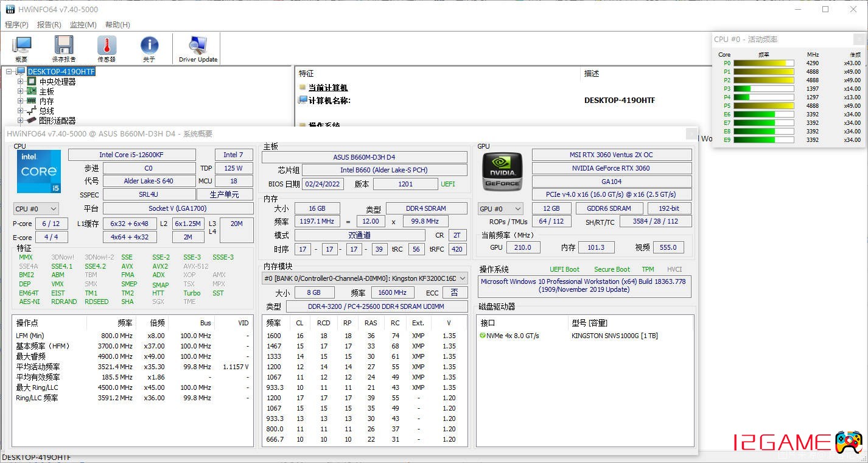Click the 1600 XMP memory timing row
The width and height of the screenshot is (868, 463).
click(365, 336)
